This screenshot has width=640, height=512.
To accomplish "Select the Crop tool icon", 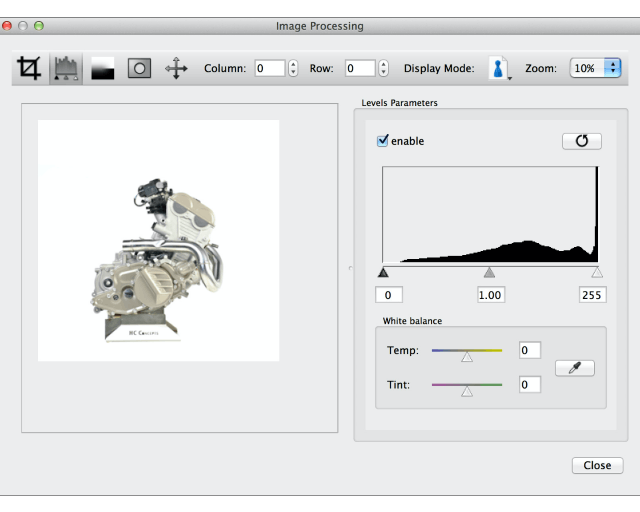I will pos(30,68).
